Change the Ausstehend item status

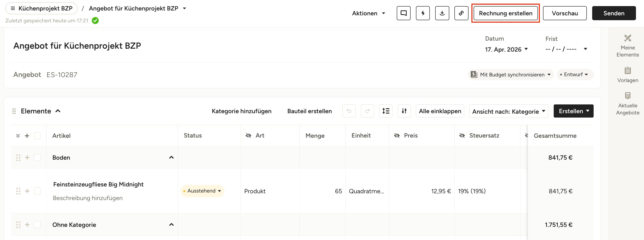pyautogui.click(x=202, y=191)
